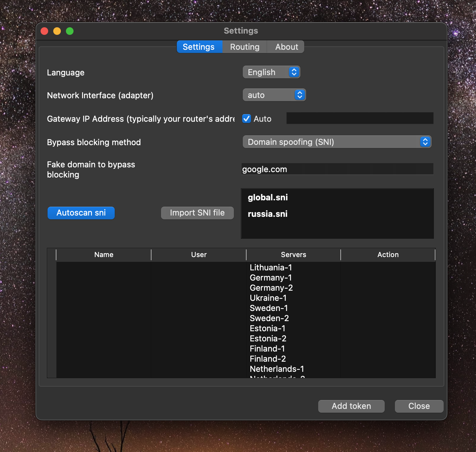Click the Gateway IP address input field
The height and width of the screenshot is (452, 476).
(360, 118)
